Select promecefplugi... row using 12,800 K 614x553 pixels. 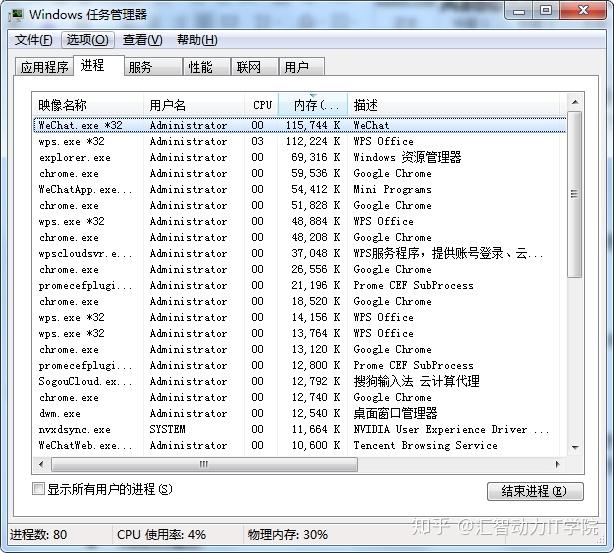click(x=300, y=365)
